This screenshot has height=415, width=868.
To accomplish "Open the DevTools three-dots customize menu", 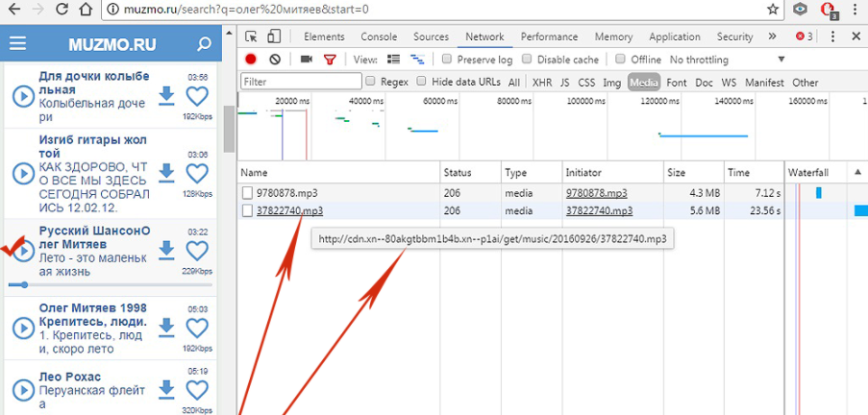I will coord(833,37).
